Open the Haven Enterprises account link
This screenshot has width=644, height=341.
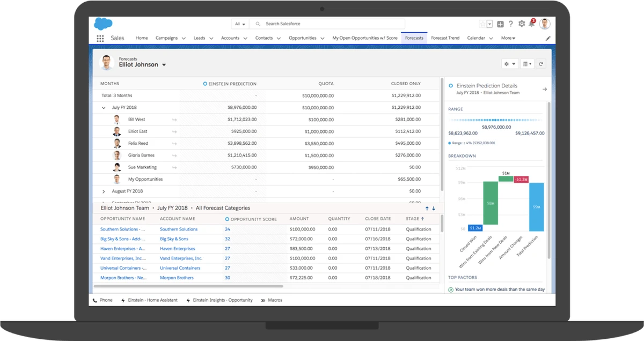click(x=177, y=249)
